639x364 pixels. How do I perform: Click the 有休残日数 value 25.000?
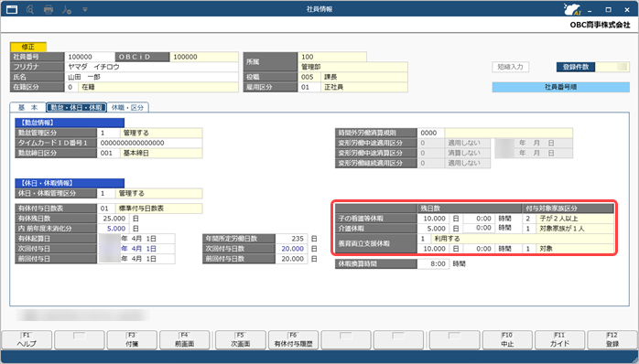tap(113, 219)
